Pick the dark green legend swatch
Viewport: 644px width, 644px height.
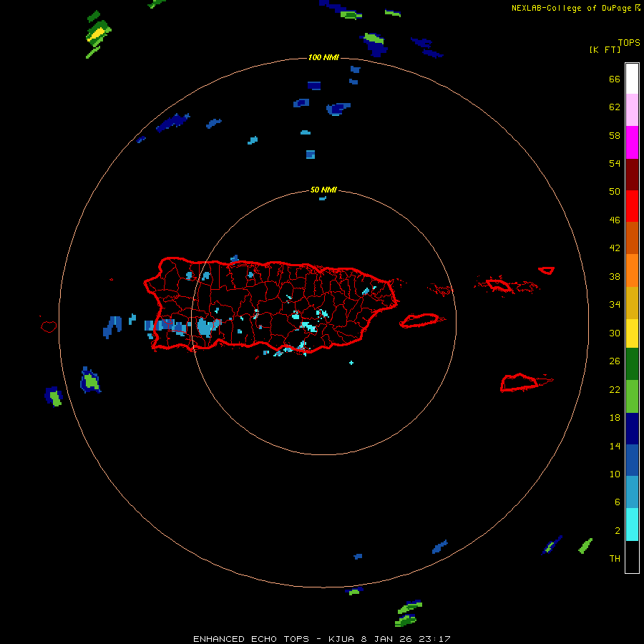pyautogui.click(x=632, y=364)
